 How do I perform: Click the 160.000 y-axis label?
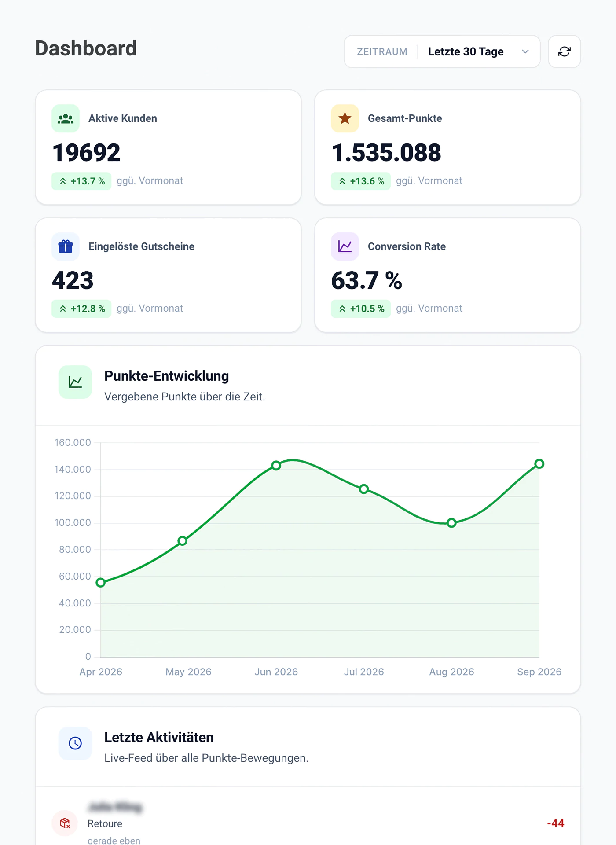pos(73,442)
